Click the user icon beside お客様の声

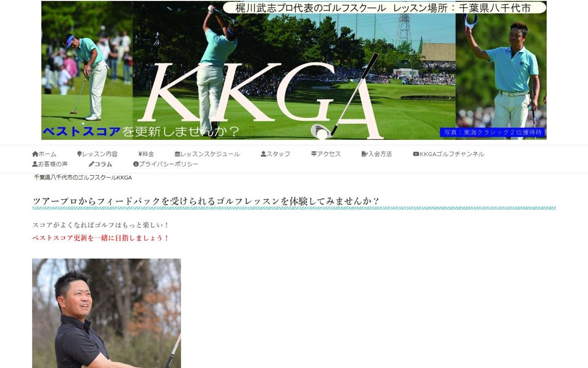tap(35, 164)
